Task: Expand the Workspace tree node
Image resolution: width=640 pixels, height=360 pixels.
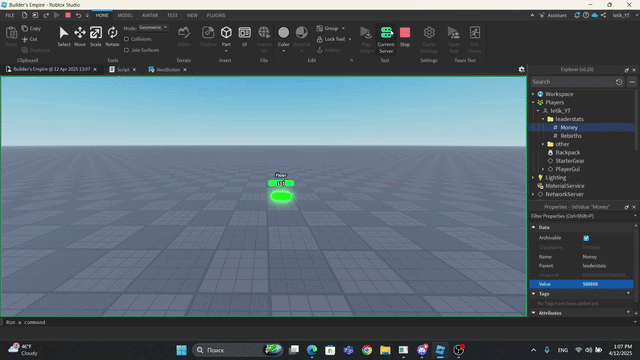Action: (x=533, y=94)
